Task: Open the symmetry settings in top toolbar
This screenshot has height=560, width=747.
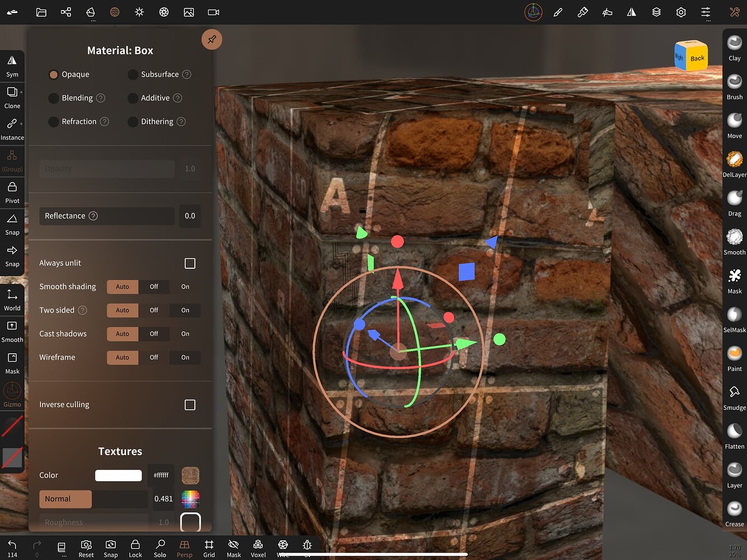Action: (632, 12)
